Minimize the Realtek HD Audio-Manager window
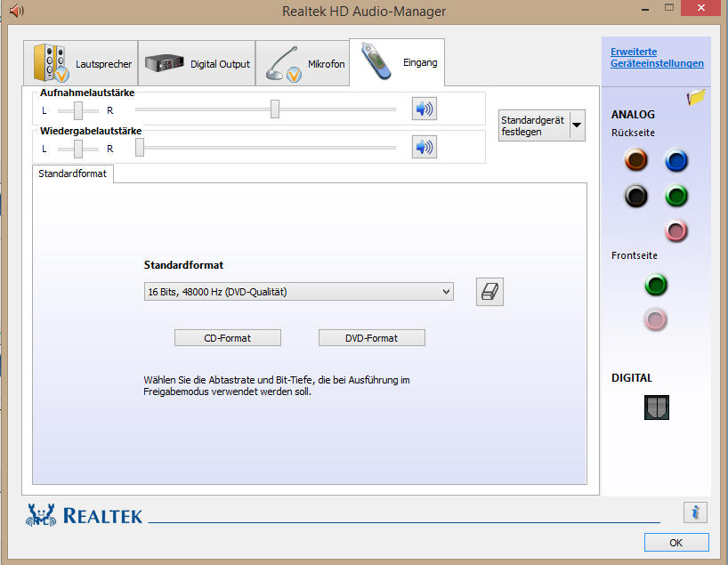728x565 pixels. (x=645, y=9)
